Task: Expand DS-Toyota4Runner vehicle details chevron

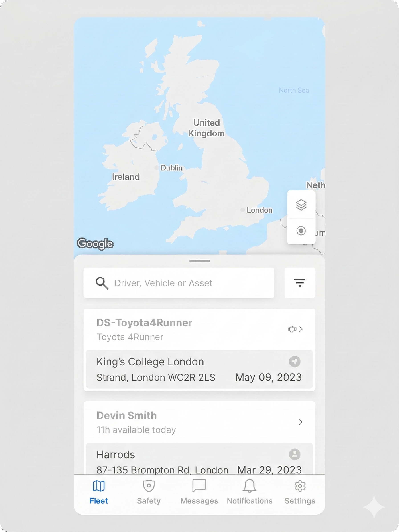Action: coord(301,329)
